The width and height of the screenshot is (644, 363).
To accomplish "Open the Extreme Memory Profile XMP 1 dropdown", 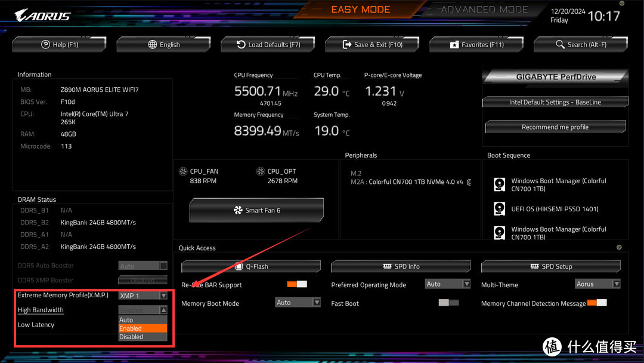I will pos(143,296).
